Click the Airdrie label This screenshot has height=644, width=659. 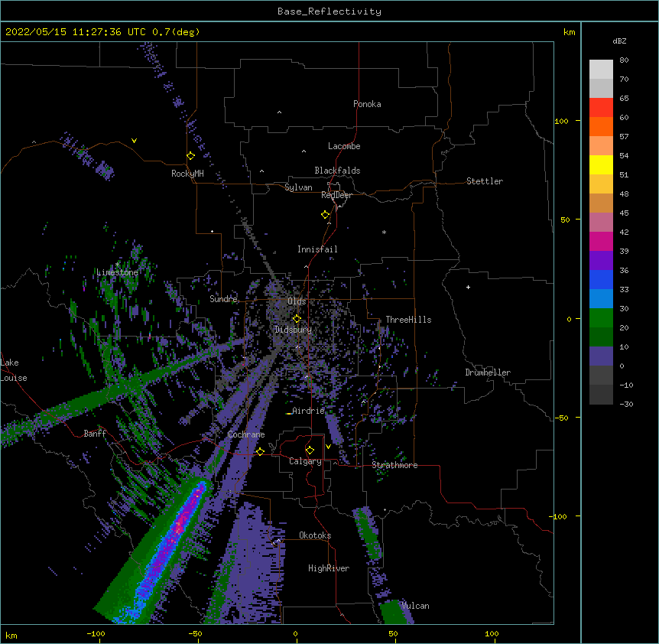pyautogui.click(x=309, y=411)
